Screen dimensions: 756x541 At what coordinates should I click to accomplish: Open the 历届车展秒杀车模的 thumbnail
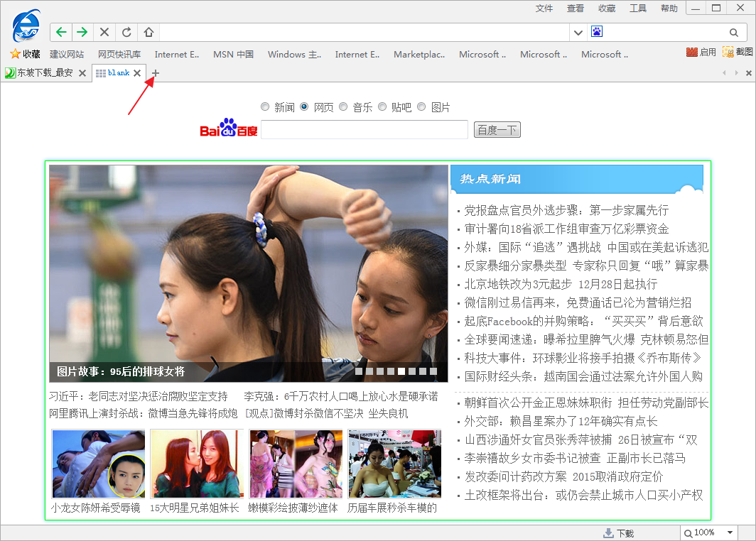[394, 464]
